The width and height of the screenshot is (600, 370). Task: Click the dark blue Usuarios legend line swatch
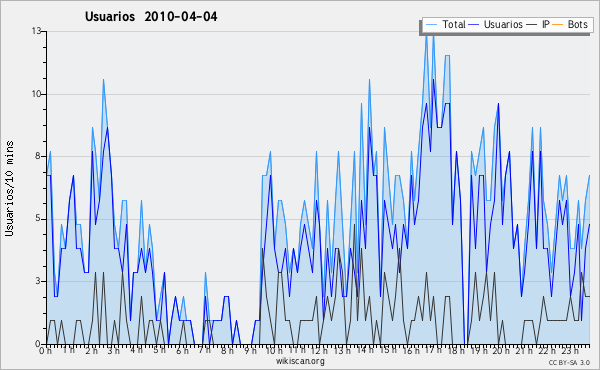click(474, 25)
